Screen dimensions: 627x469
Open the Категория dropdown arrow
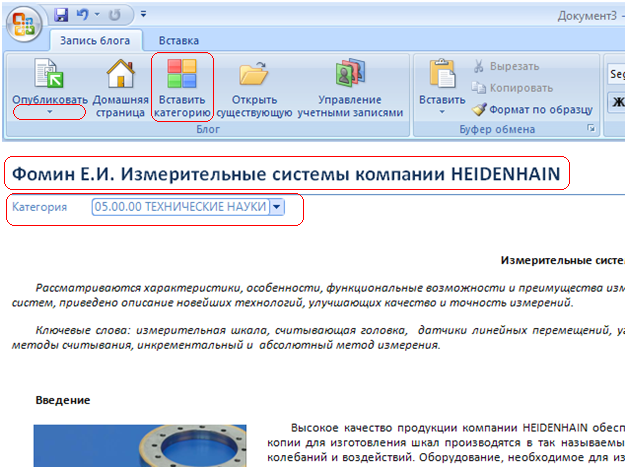(277, 207)
